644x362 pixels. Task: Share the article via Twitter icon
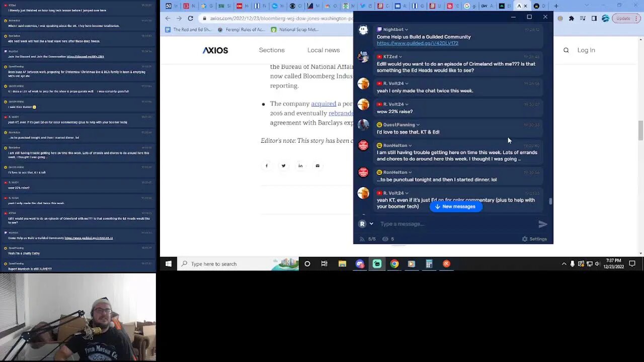[283, 165]
